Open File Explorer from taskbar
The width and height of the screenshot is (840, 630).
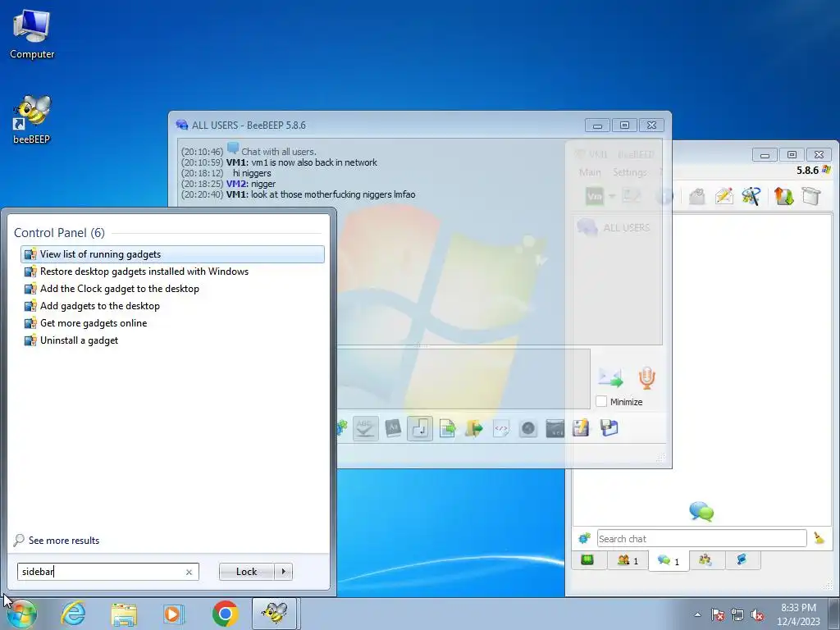[124, 614]
